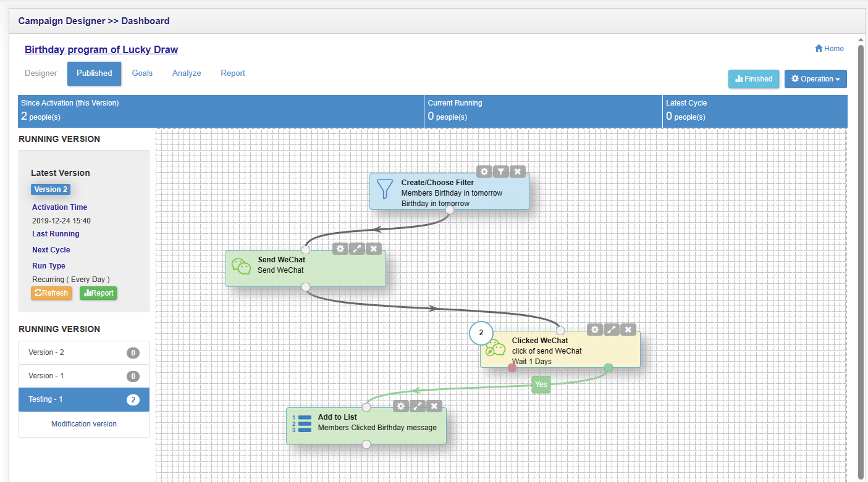
Task: Open Modification version link
Action: [x=84, y=424]
